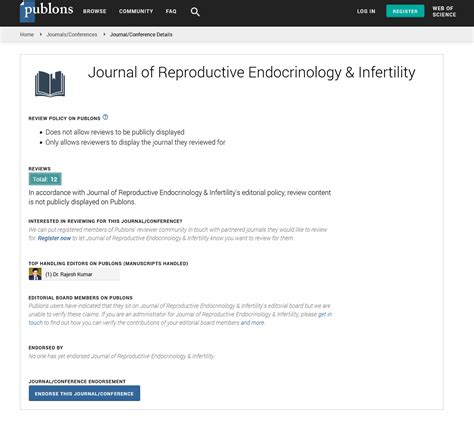This screenshot has width=474, height=431.
Task: Open the Browse menu
Action: (x=95, y=11)
